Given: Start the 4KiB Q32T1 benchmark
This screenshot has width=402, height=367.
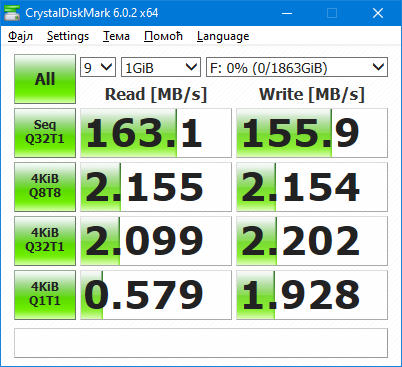Looking at the screenshot, I should (x=45, y=241).
